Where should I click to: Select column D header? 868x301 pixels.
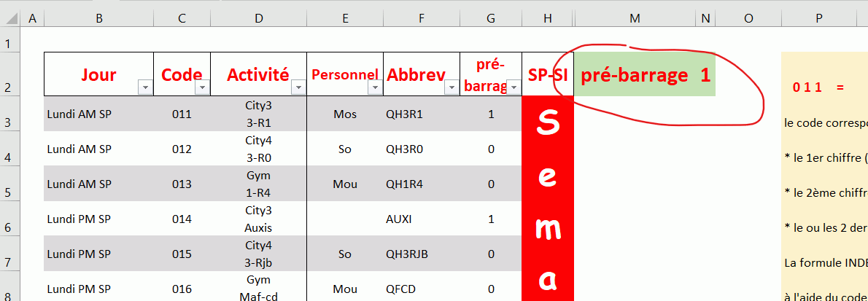point(258,18)
